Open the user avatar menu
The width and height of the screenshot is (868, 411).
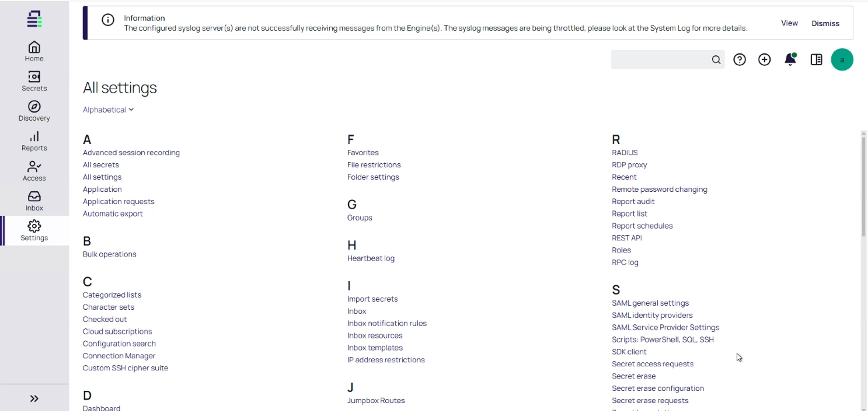tap(842, 60)
